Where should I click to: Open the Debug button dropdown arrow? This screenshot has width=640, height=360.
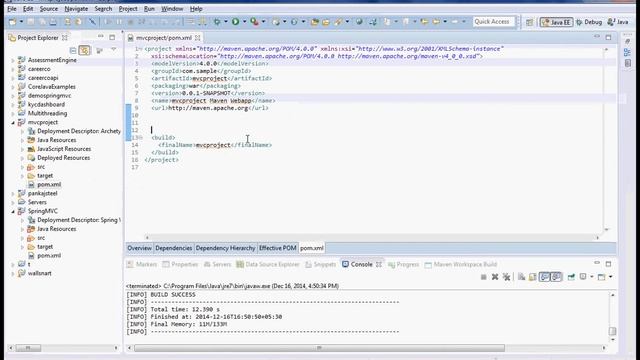click(225, 22)
